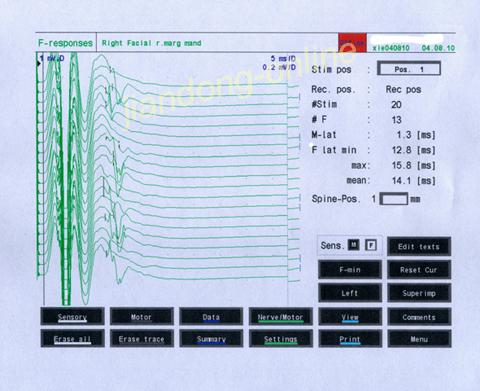Toggle sensitivity F indicator
This screenshot has width=480, height=391.
pyautogui.click(x=371, y=245)
